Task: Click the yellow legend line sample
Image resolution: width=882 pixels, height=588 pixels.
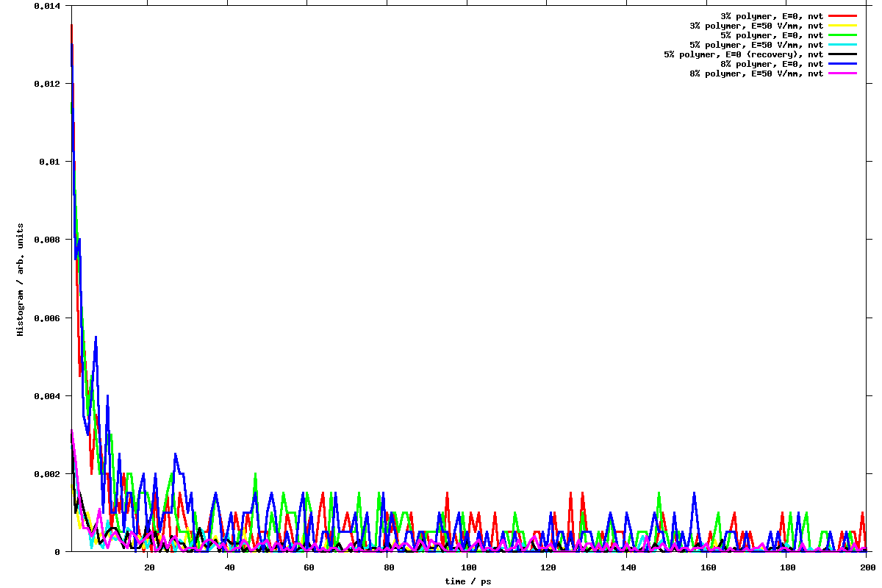Action: (843, 25)
